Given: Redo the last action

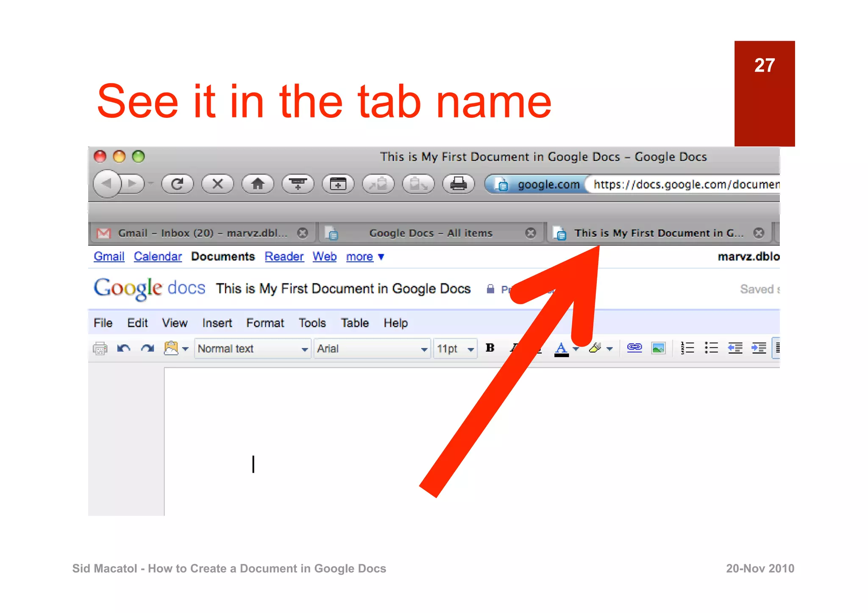Looking at the screenshot, I should pos(147,348).
